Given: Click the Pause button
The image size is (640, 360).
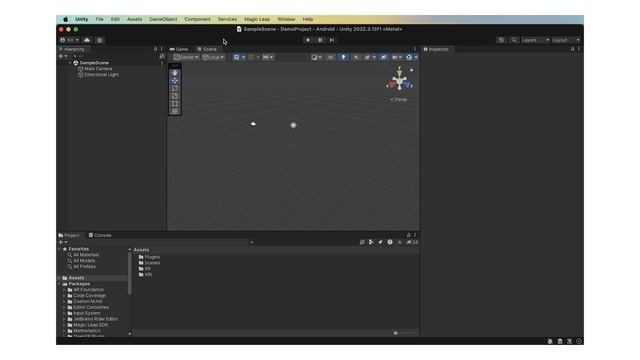Looking at the screenshot, I should coord(320,40).
